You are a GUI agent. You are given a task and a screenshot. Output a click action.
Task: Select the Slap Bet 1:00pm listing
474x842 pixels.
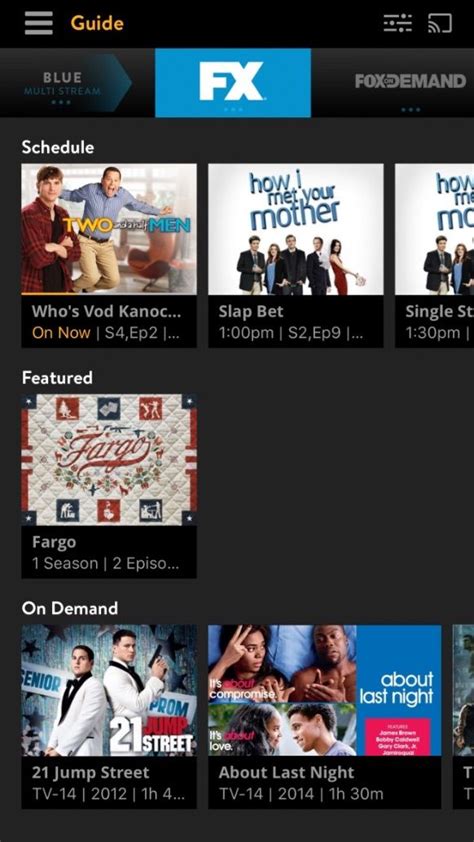pyautogui.click(x=296, y=321)
